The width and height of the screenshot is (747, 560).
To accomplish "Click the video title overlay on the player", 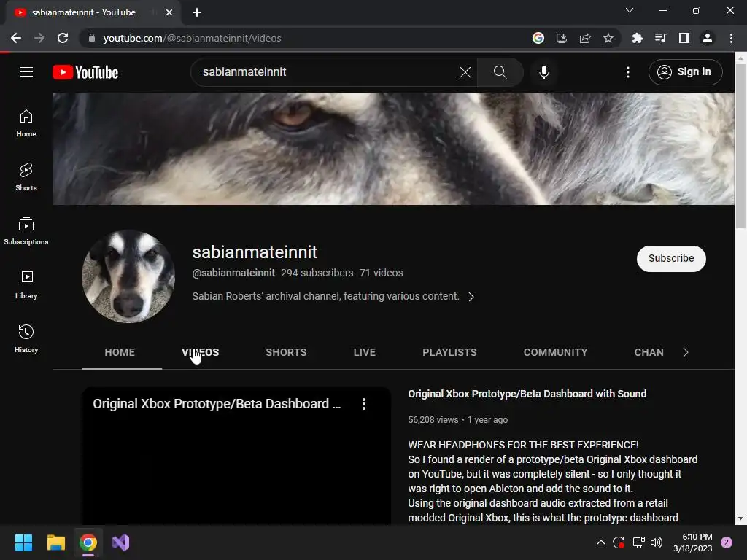I will [217, 404].
